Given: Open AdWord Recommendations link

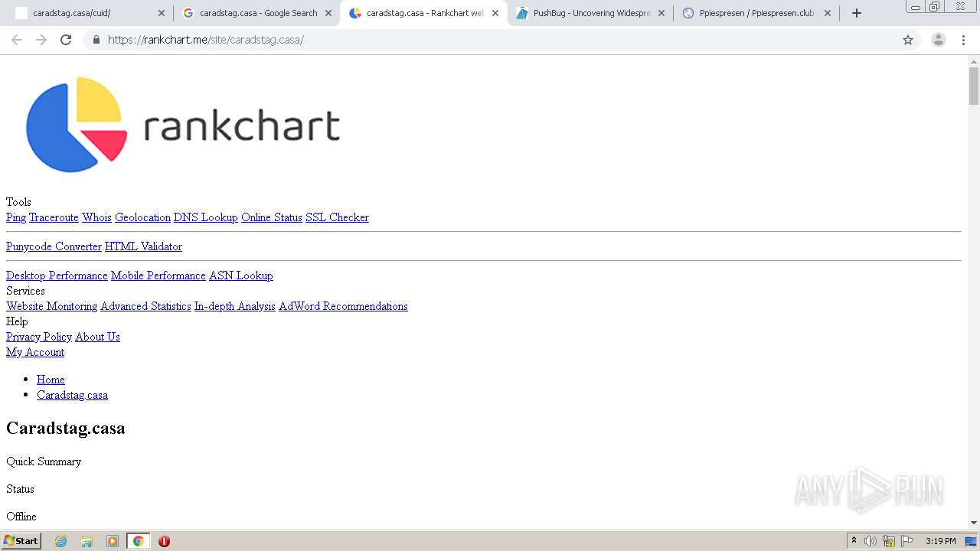Looking at the screenshot, I should 343,306.
